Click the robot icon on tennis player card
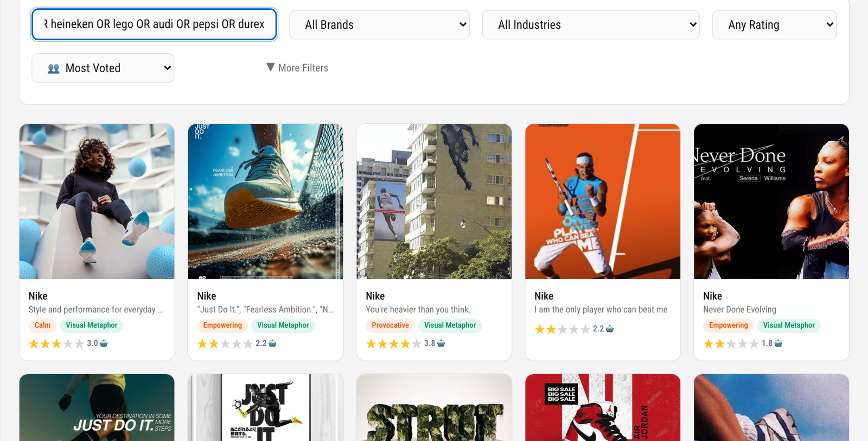Image resolution: width=868 pixels, height=441 pixels. [610, 329]
